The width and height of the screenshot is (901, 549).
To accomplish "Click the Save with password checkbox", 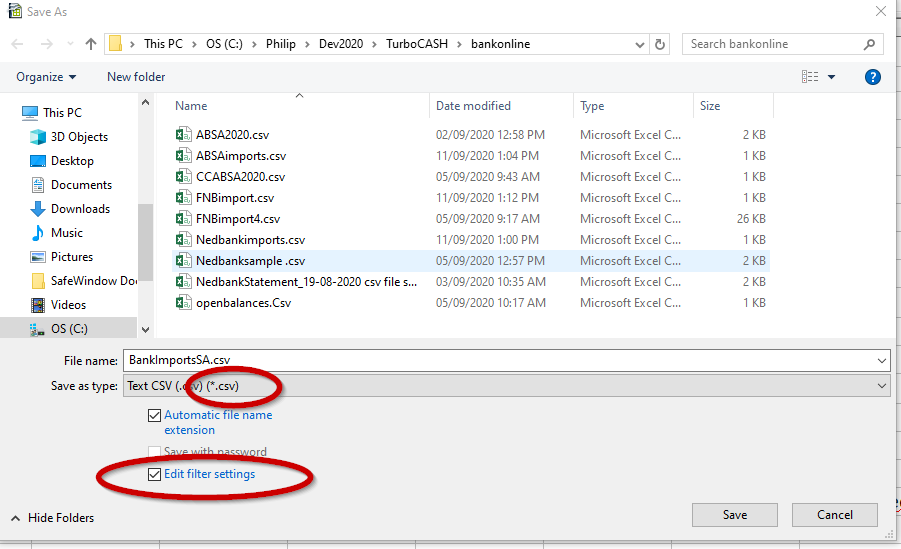I will click(x=154, y=452).
